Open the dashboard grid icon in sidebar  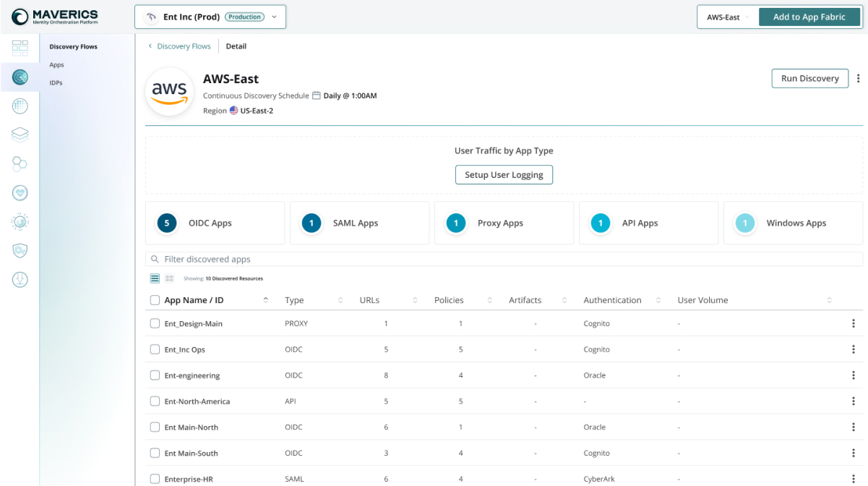pos(20,48)
